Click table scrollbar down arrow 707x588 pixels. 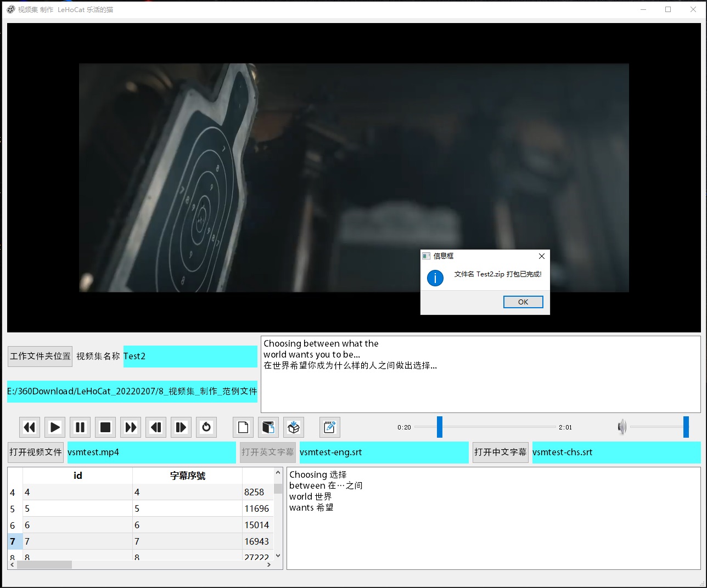(x=278, y=556)
